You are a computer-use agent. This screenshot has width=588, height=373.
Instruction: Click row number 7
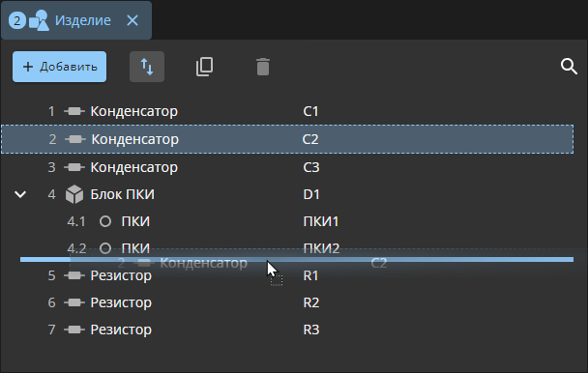point(52,330)
